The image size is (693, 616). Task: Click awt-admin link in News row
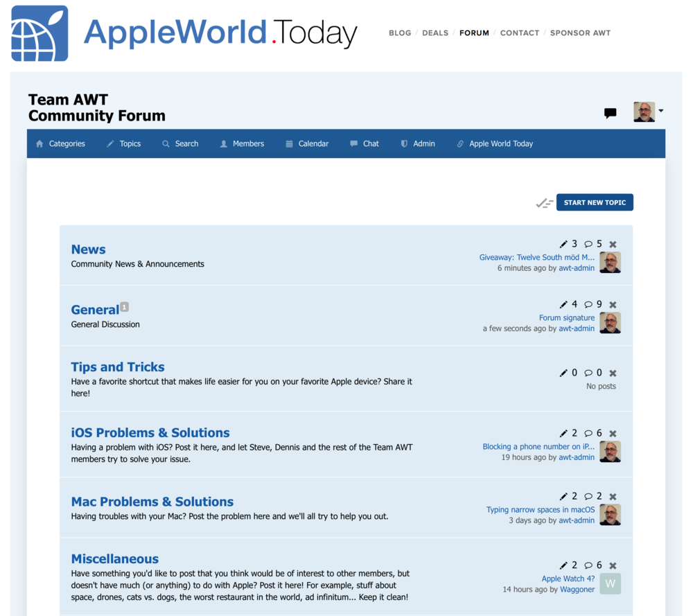[x=577, y=268]
